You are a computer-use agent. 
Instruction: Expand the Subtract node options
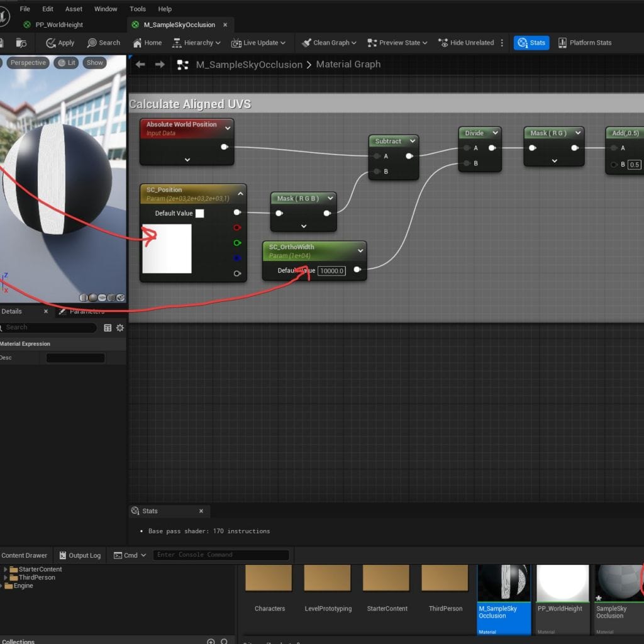[x=411, y=141]
